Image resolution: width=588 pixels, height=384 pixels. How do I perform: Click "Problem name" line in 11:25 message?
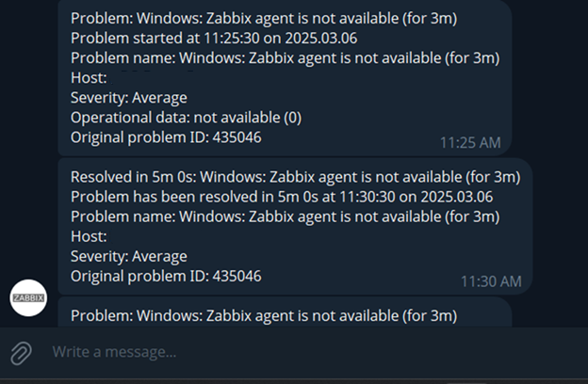285,58
